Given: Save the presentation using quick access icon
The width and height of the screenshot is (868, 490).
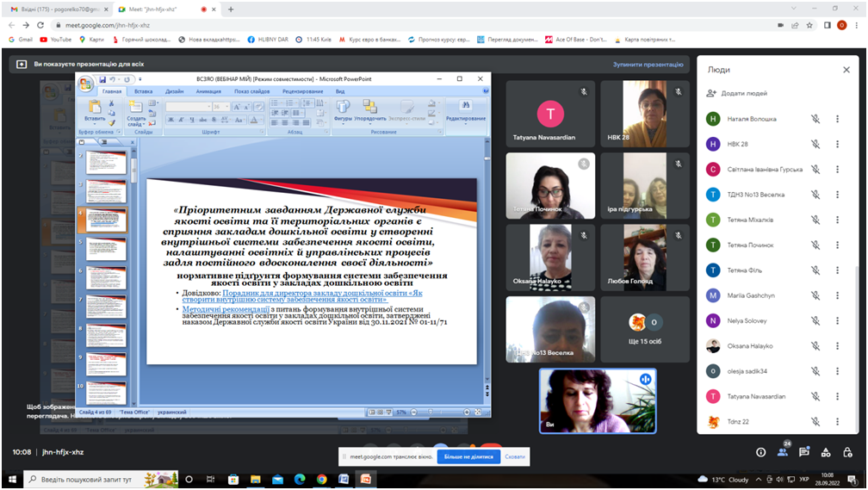Looking at the screenshot, I should [x=103, y=79].
